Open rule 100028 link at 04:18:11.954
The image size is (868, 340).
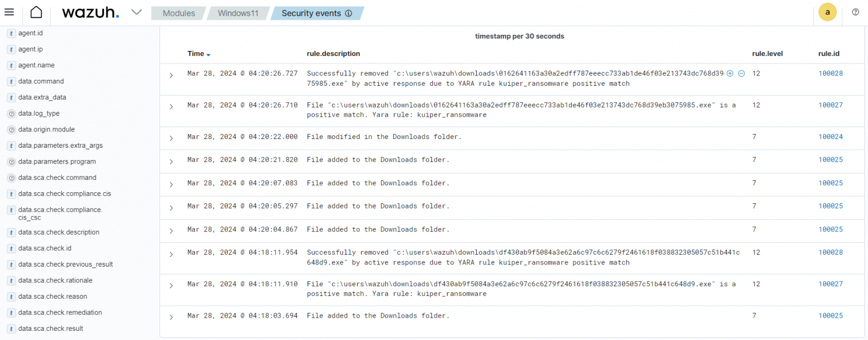coord(831,253)
